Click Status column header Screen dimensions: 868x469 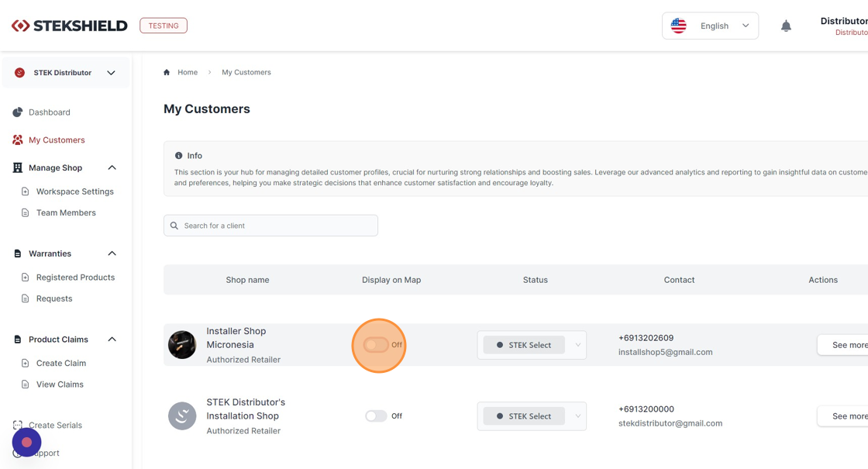536,280
